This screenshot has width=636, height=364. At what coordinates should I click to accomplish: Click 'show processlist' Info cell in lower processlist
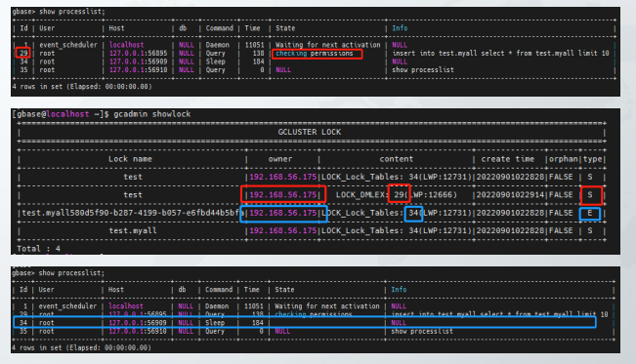tap(422, 332)
